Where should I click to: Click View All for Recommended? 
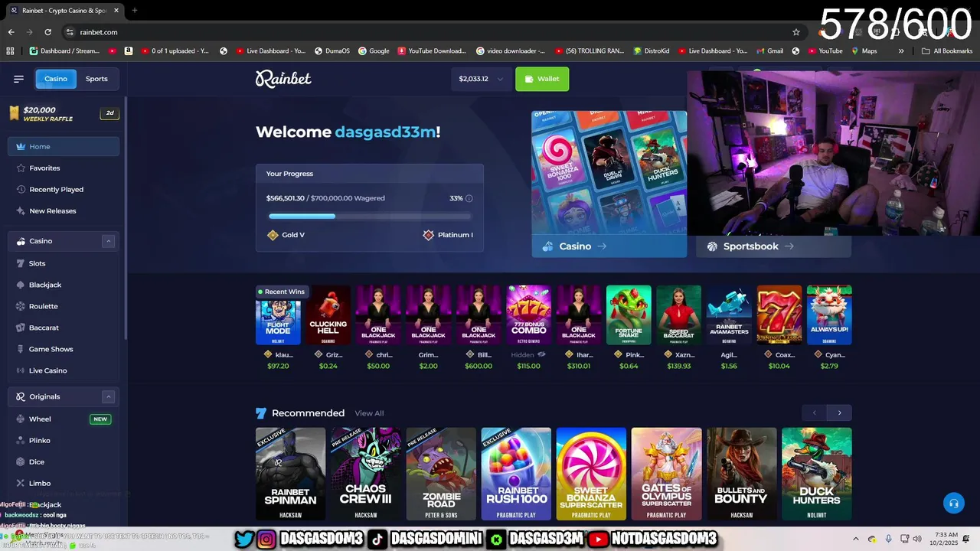point(369,413)
